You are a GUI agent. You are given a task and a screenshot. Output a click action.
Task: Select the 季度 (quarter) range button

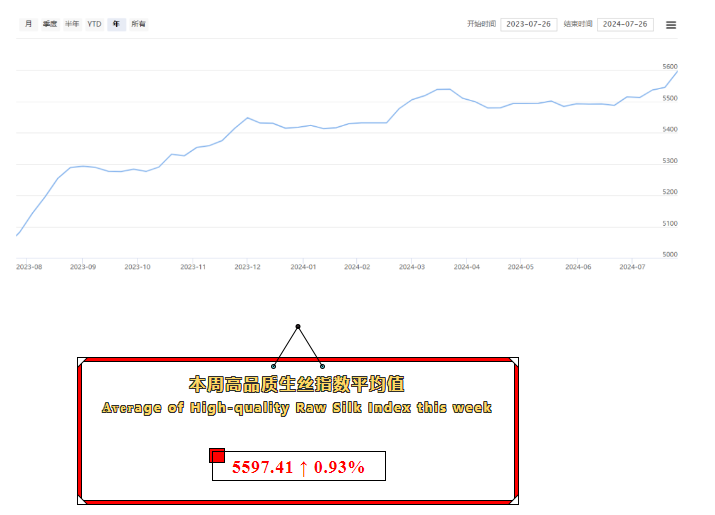click(50, 24)
